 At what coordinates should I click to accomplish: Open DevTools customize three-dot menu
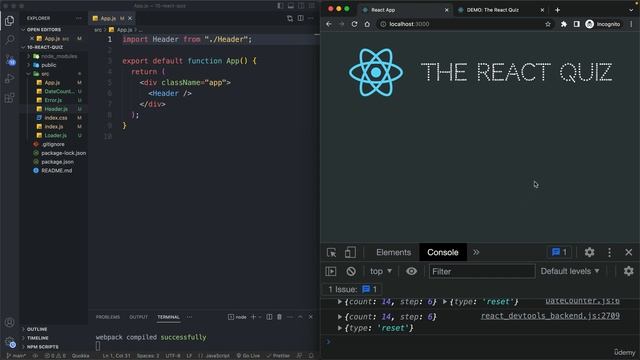click(x=609, y=252)
